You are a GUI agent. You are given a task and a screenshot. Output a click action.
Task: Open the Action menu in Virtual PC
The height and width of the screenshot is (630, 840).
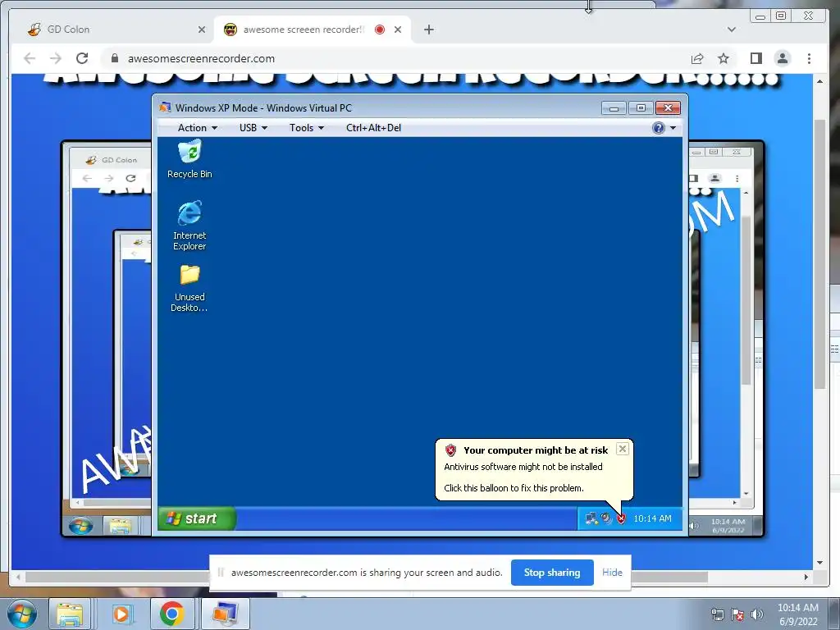pos(197,127)
